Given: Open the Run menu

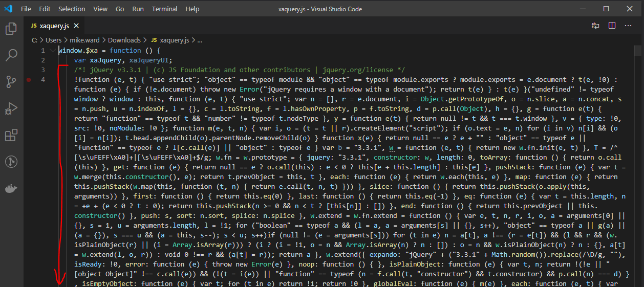Looking at the screenshot, I should (x=138, y=9).
